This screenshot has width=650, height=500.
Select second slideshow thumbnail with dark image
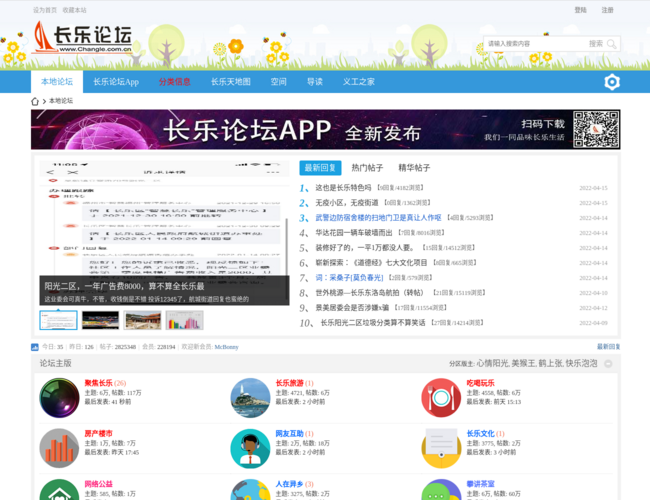[100, 320]
